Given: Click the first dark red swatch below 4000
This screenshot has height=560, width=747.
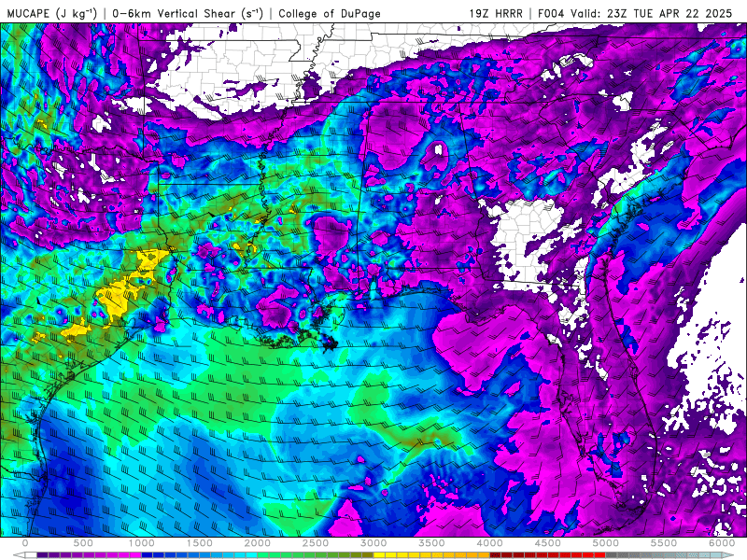Looking at the screenshot, I should click(496, 554).
